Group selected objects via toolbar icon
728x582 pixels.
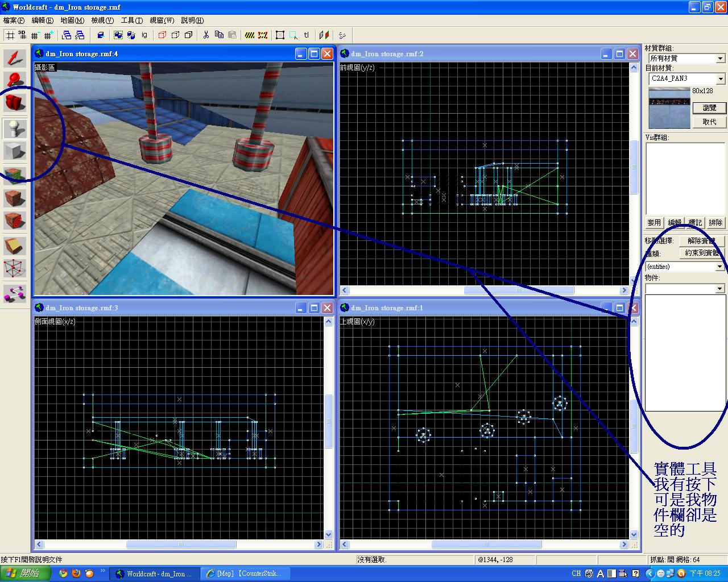pyautogui.click(x=118, y=35)
